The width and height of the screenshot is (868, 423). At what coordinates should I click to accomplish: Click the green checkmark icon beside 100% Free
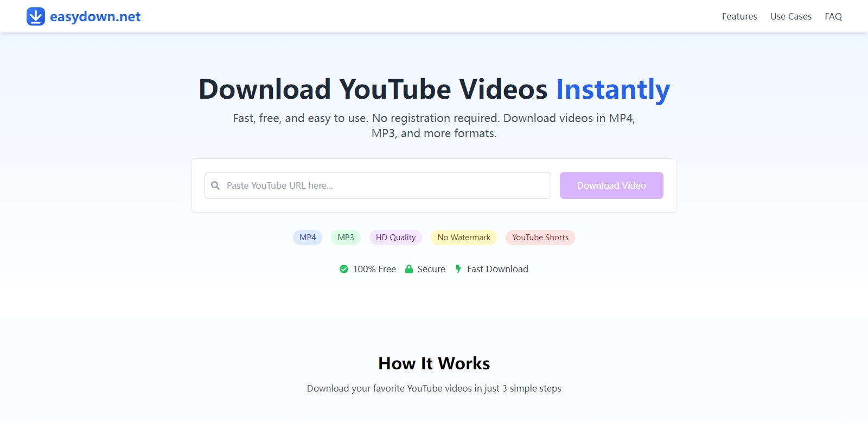[344, 269]
